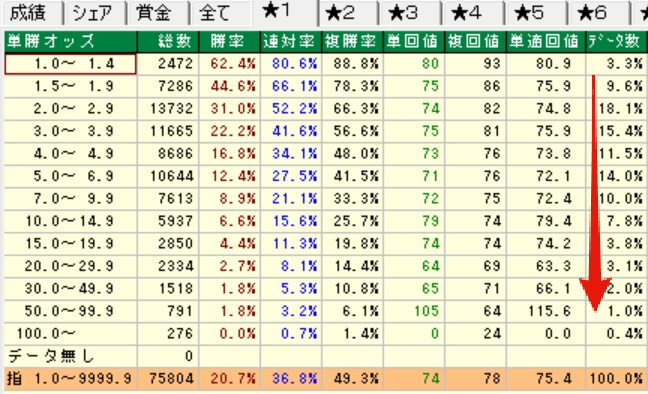Screen dimensions: 648x394
Task: Click quinella rate cell 36.8%
Action: (x=291, y=378)
